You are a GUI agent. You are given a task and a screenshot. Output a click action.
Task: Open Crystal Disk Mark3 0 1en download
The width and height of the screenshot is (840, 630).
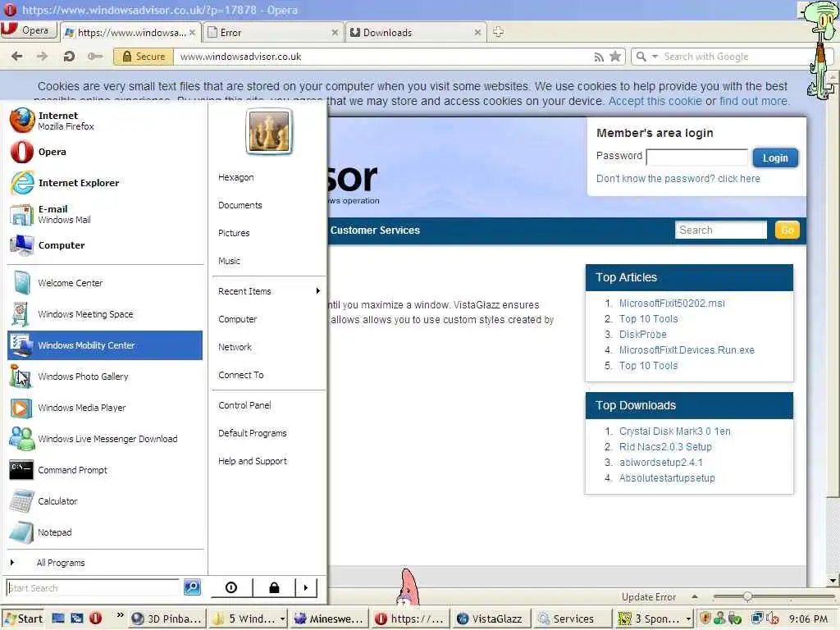pos(674,431)
